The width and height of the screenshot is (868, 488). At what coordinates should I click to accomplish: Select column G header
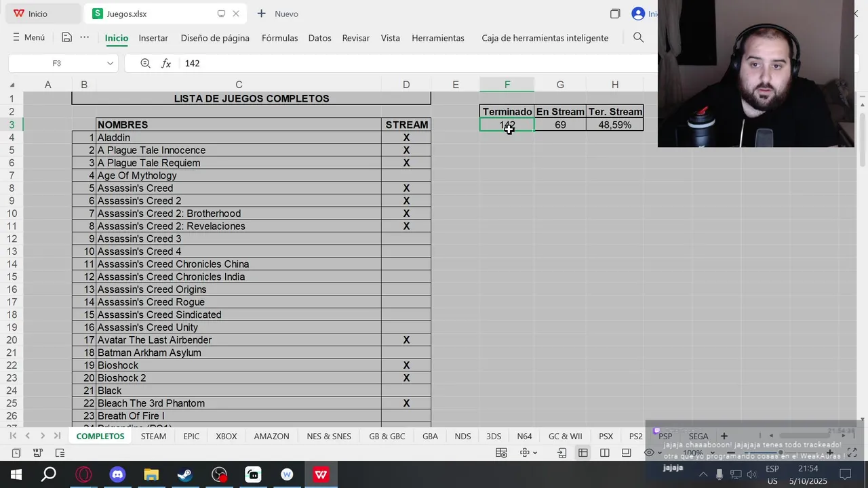560,85
